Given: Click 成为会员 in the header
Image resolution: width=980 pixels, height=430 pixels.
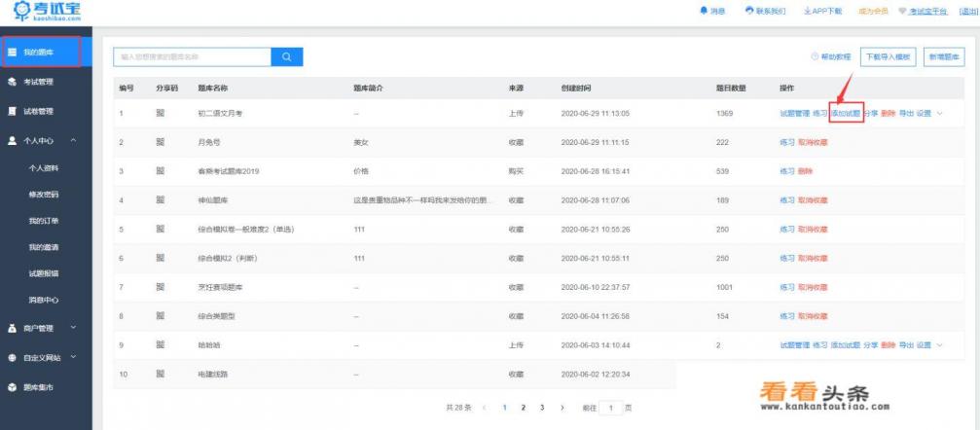Looking at the screenshot, I should tap(873, 12).
